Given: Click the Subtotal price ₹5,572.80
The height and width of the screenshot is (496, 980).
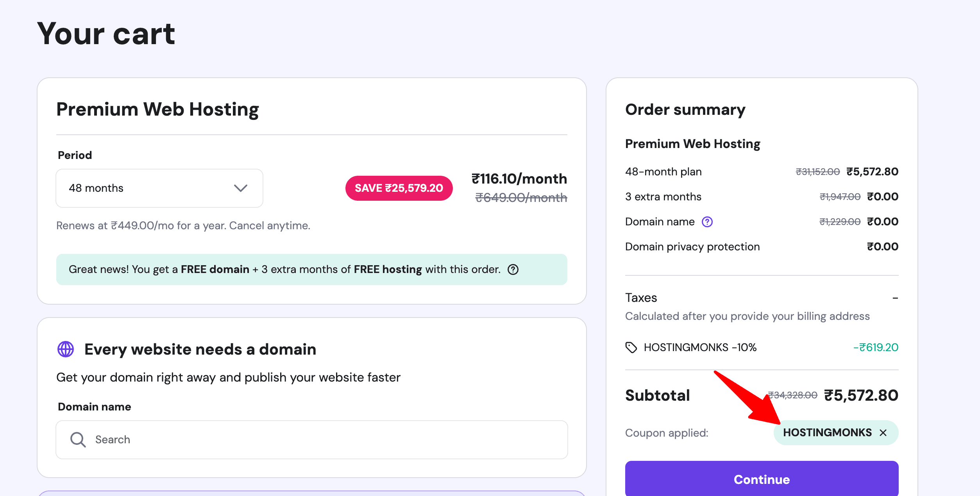Looking at the screenshot, I should 860,395.
